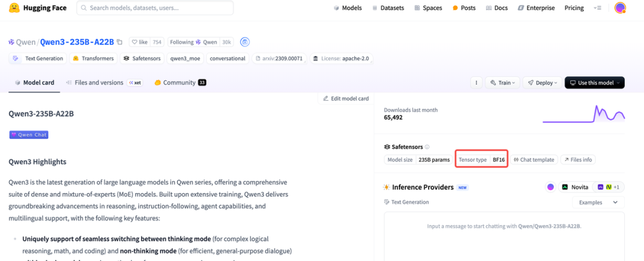Go to Spaces

click(428, 8)
